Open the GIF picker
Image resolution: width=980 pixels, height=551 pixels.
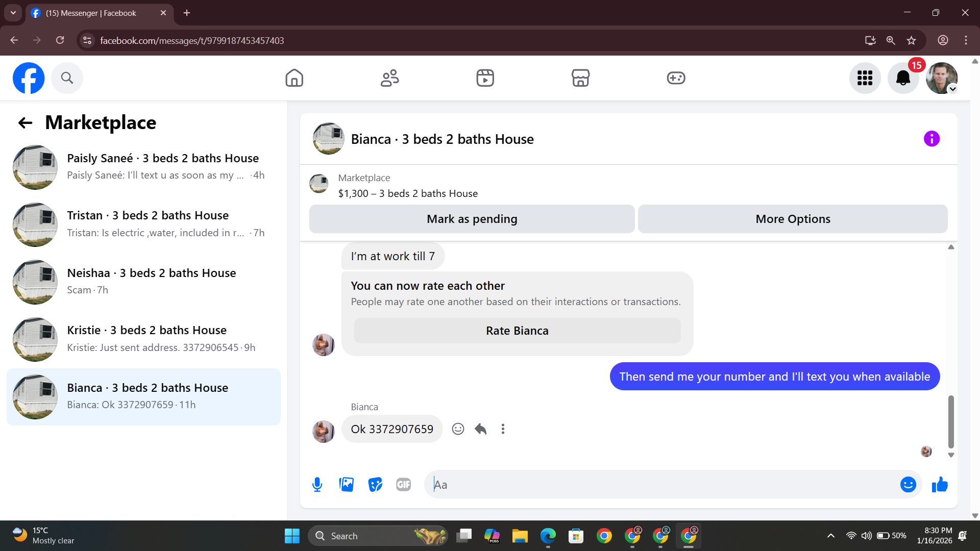pos(403,485)
